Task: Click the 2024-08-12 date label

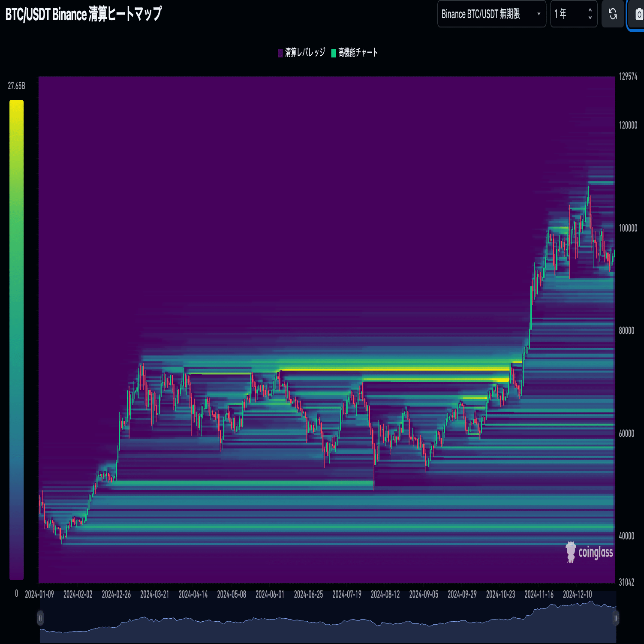Action: point(385,594)
